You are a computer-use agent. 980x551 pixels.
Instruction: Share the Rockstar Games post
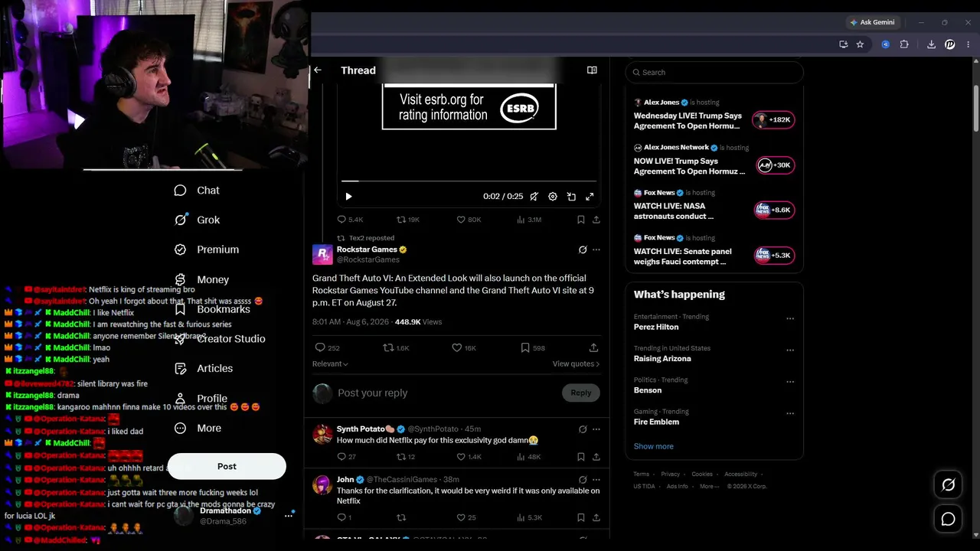(x=593, y=347)
